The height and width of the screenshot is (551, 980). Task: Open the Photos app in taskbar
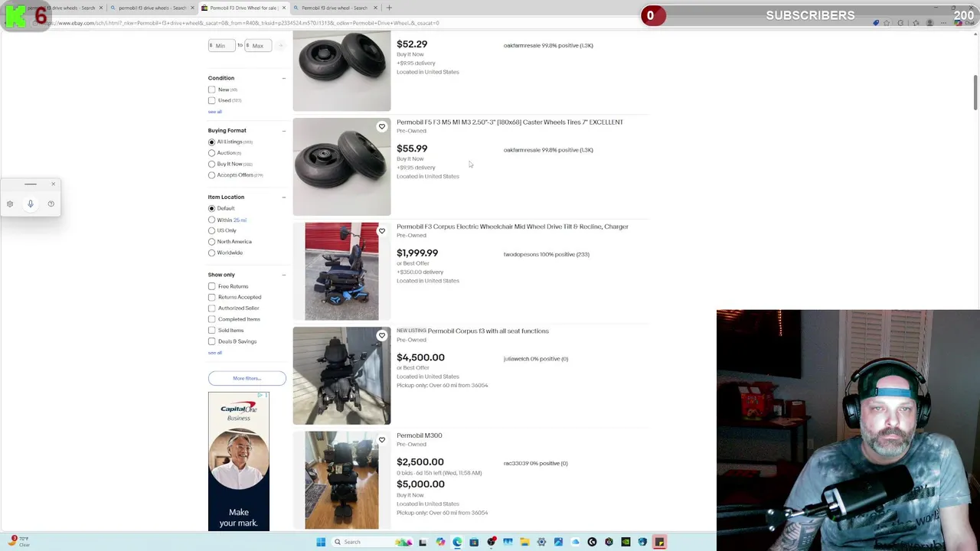[x=558, y=542]
